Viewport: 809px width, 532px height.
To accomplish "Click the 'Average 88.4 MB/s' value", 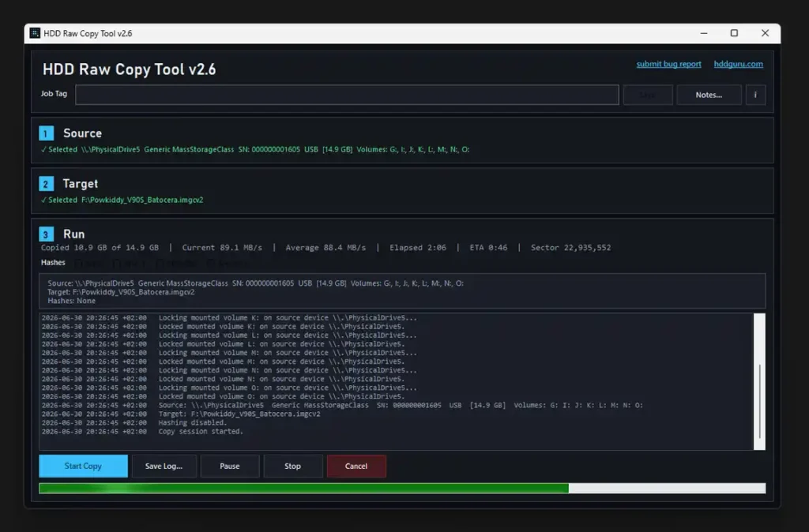I will pyautogui.click(x=325, y=247).
